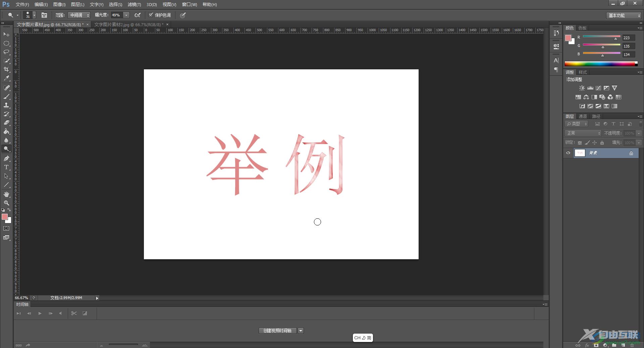Switch to the 色板 tab
Viewport: 644px width, 348px height.
coord(582,28)
